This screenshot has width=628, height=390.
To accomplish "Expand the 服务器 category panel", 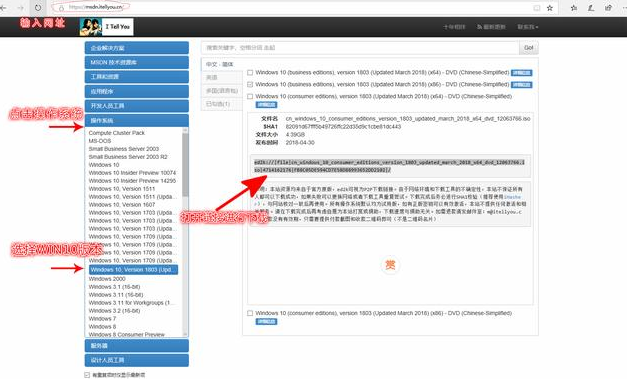I will (x=137, y=346).
